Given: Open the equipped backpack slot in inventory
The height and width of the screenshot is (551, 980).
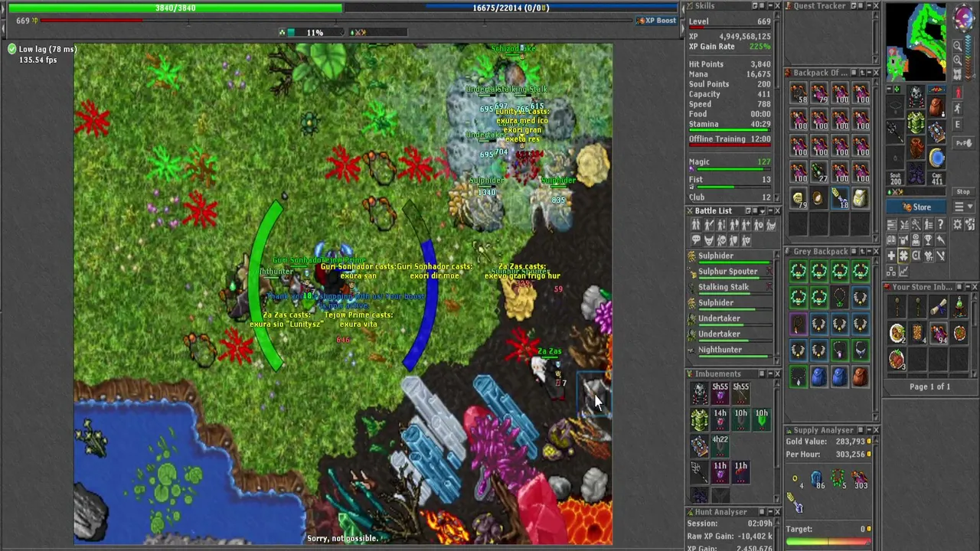Looking at the screenshot, I should coord(937,107).
